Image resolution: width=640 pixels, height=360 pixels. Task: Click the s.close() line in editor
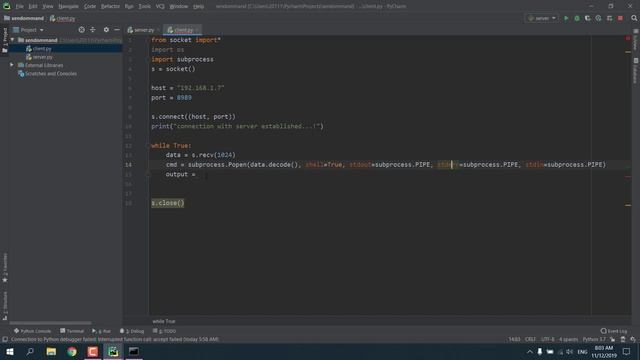[168, 203]
